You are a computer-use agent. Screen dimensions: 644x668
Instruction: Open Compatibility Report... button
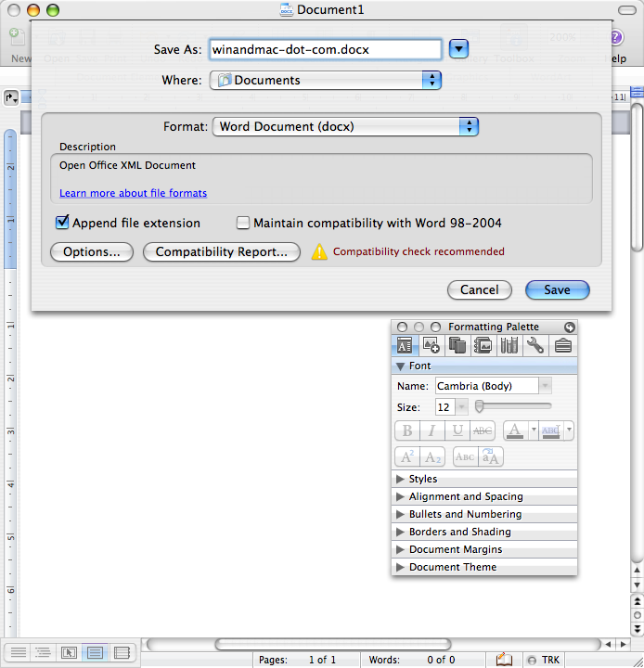[222, 251]
